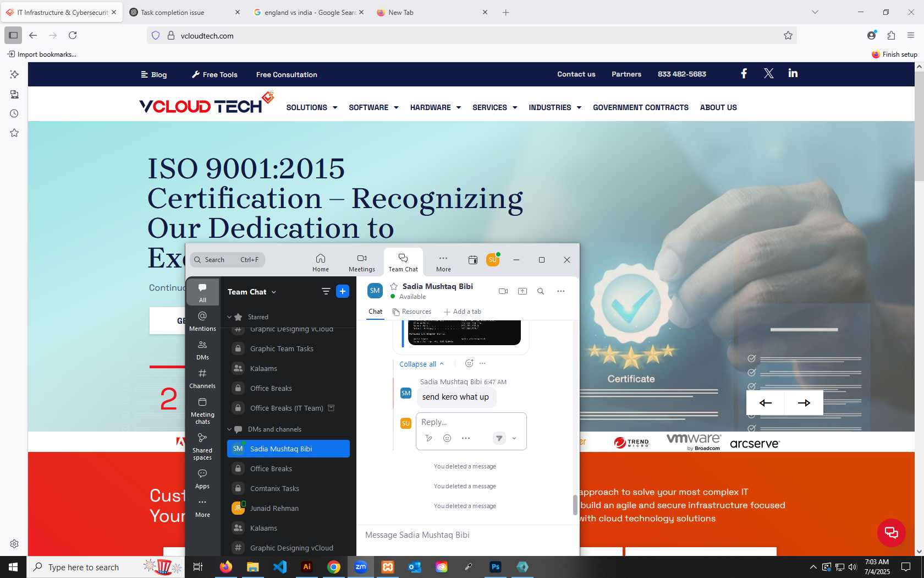Open Graphic Team Tasks channel
The height and width of the screenshot is (578, 924).
[x=288, y=348]
